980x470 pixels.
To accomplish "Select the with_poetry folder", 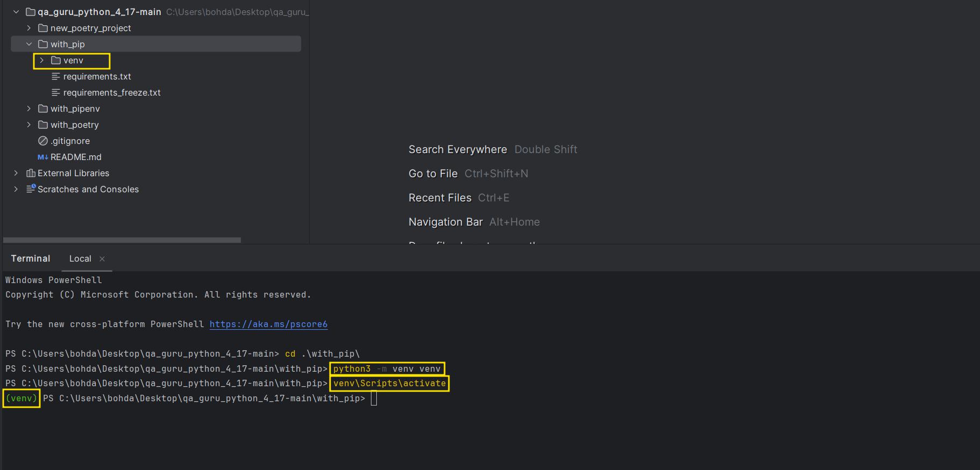I will point(75,125).
